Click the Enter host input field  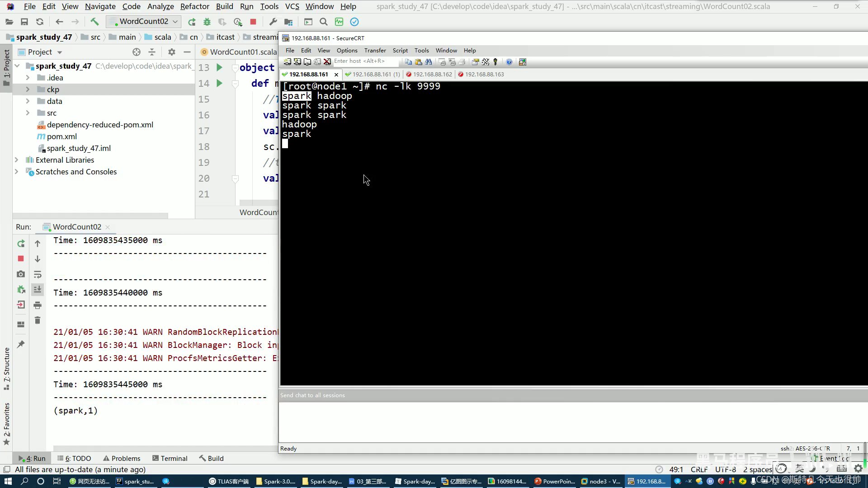point(365,61)
